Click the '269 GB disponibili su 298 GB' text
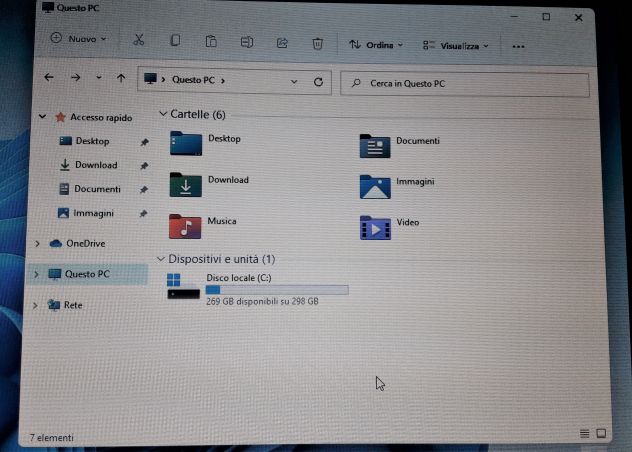Viewport: 632px width, 452px height. point(262,301)
